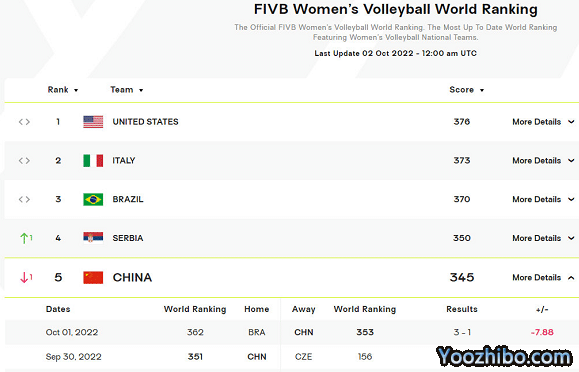The width and height of the screenshot is (579, 372).
Task: Sort the table by Rank column
Action: [63, 90]
